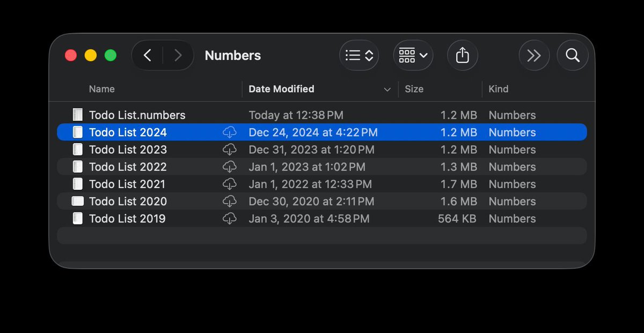
Task: Click the file name Todo List 2019
Action: click(x=127, y=218)
